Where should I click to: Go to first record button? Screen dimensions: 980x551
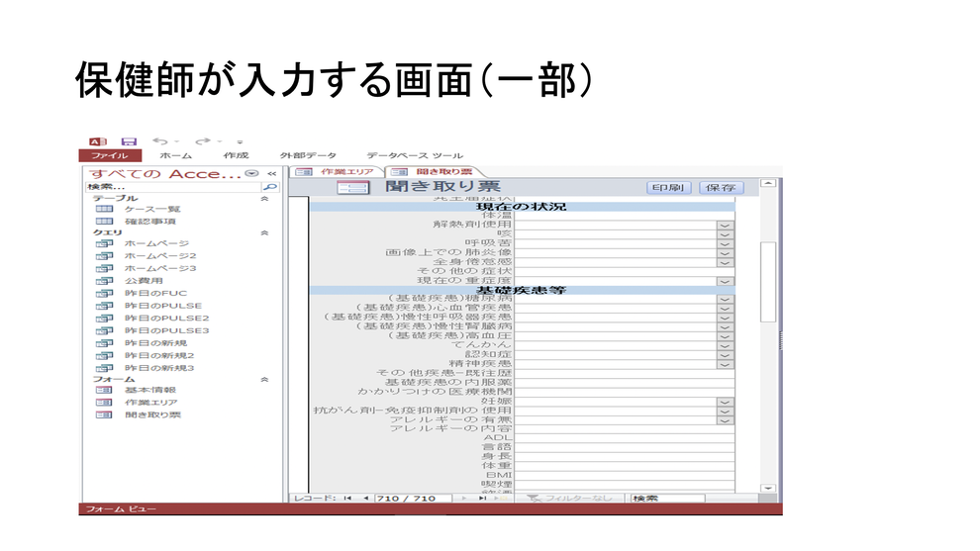click(x=347, y=499)
